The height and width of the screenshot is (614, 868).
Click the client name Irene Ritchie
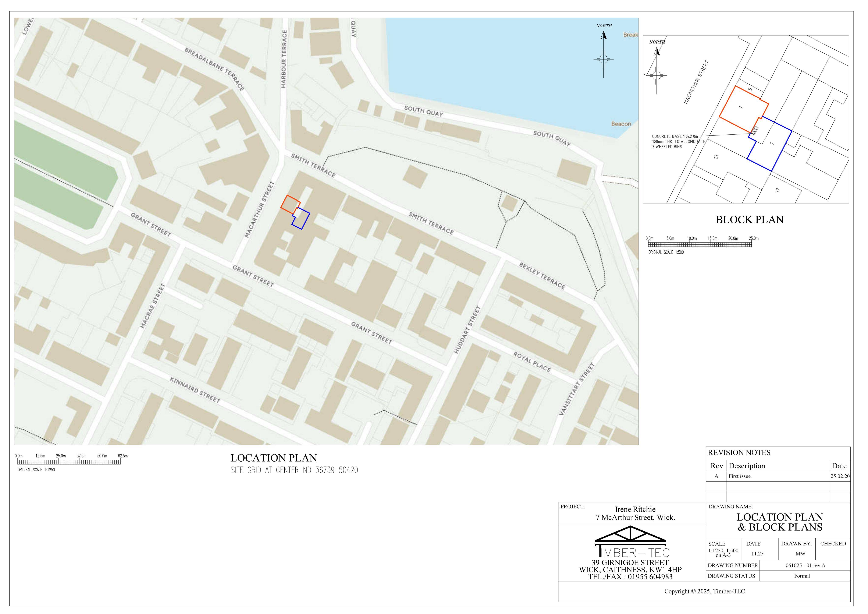[x=635, y=509]
